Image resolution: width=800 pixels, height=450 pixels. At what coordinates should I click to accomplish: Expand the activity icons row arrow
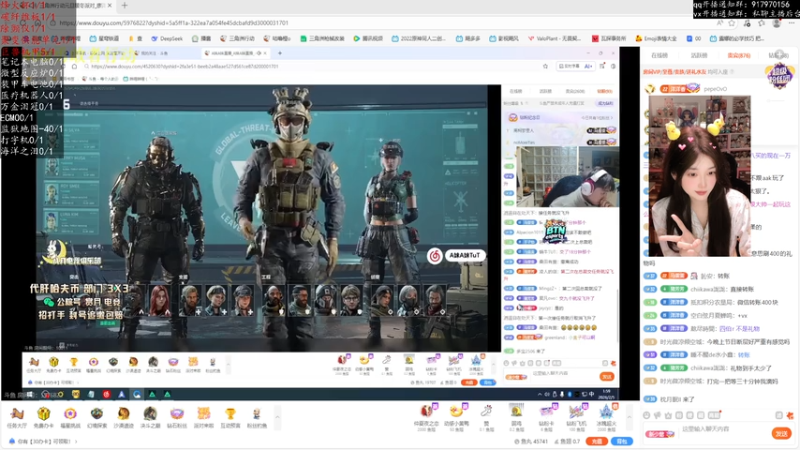pos(278,417)
